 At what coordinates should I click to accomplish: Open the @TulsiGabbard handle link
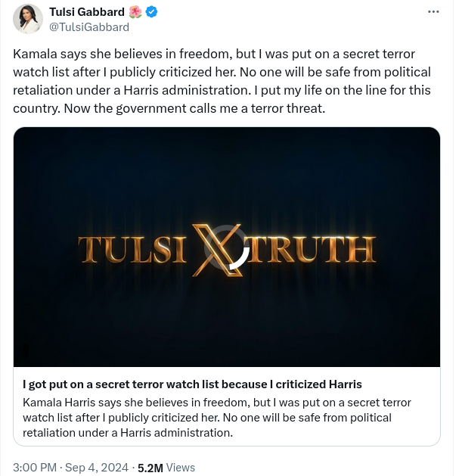point(89,27)
